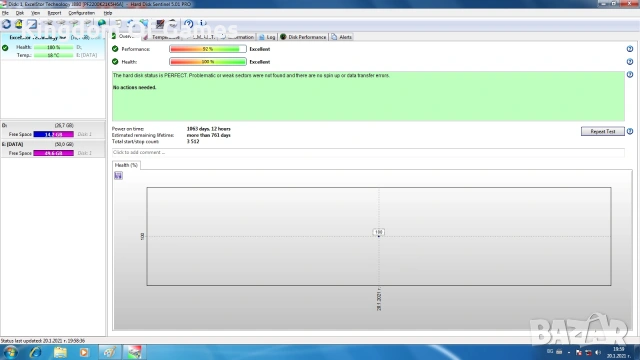Click the save icon above the health graph
Image resolution: width=640 pixels, height=360 pixels.
coord(118,176)
